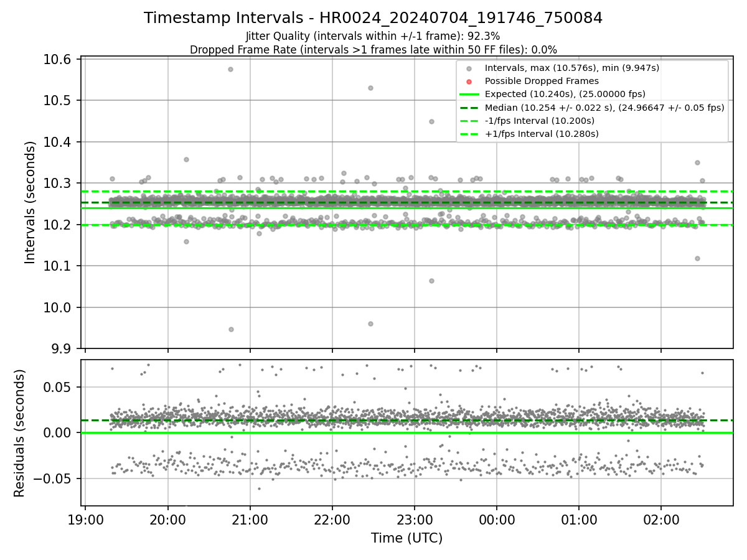Screen dimensions: 747x560
Task: Click the 'Intervals (seconds)' y-axis label
Action: 31,202
